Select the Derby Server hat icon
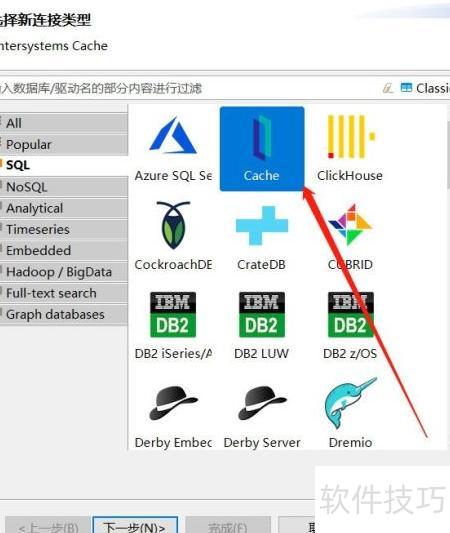450x533 pixels. click(262, 403)
